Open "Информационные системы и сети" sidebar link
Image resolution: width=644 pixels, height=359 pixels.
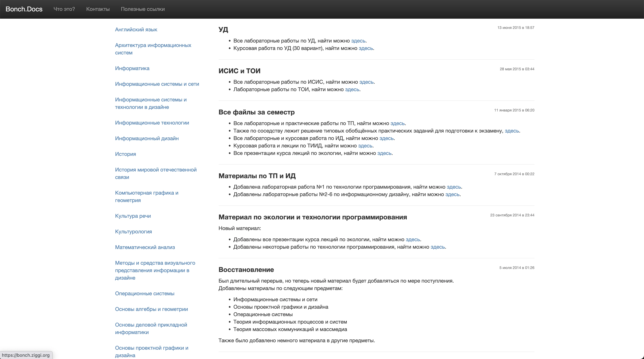pos(157,84)
